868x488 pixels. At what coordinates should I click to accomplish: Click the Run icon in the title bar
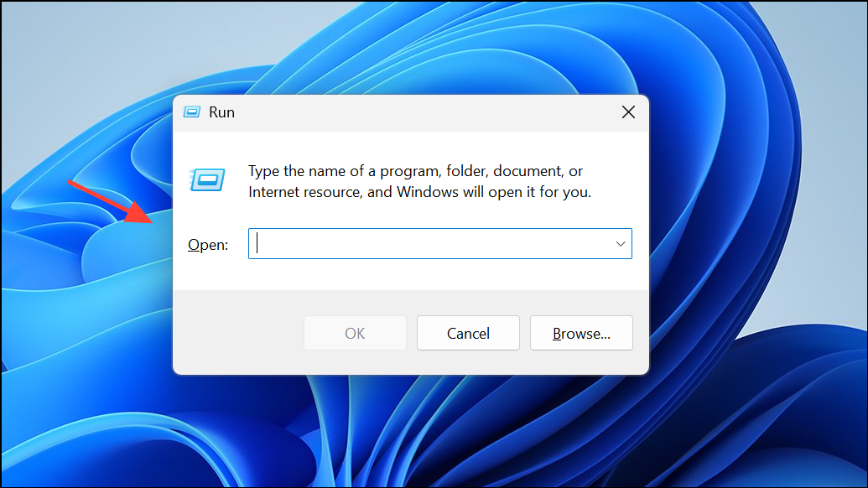point(191,112)
